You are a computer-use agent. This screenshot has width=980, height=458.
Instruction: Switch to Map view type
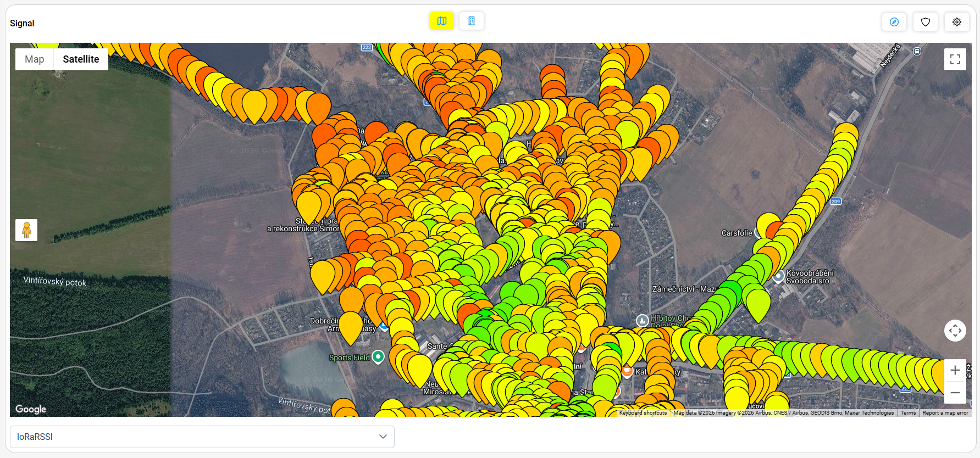[x=34, y=59]
